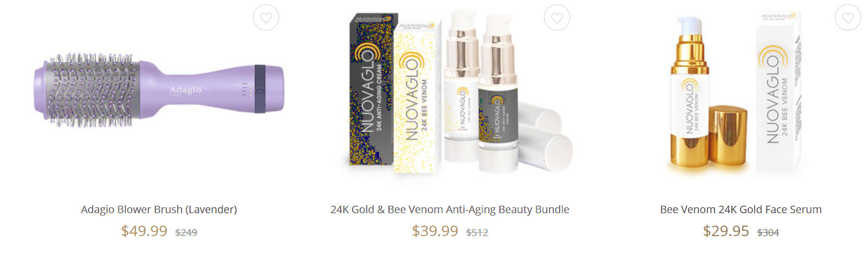The height and width of the screenshot is (260, 868).
Task: Open Bee Venom 24K Gold Face Serum link
Action: [741, 210]
